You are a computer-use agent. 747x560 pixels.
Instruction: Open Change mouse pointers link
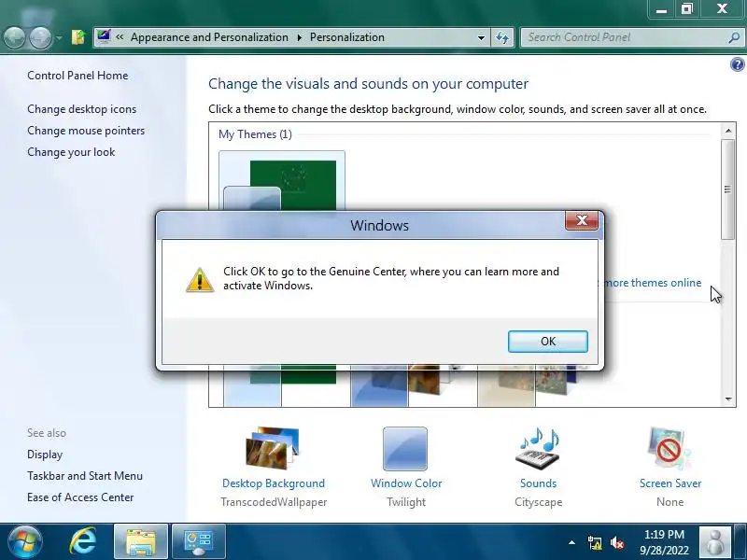point(86,131)
